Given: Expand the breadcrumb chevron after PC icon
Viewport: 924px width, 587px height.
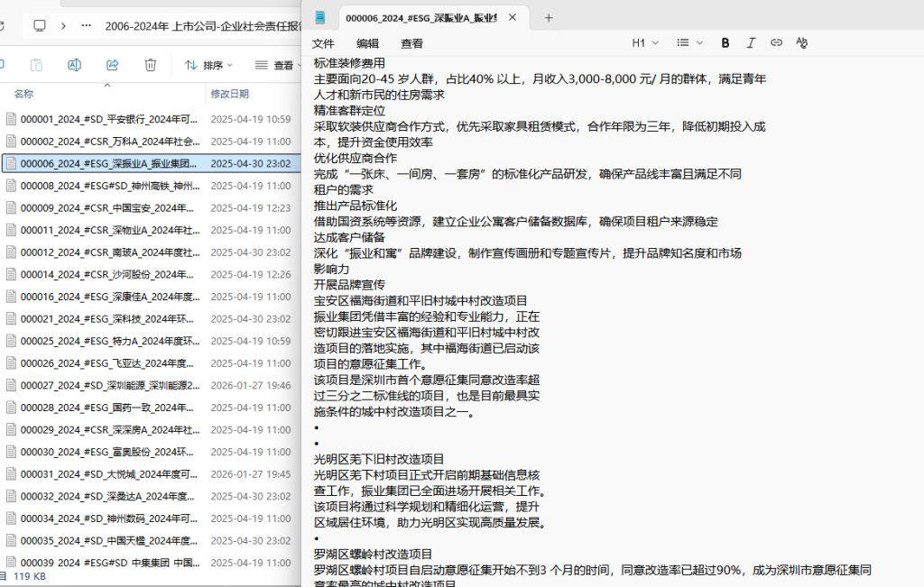Looking at the screenshot, I should pos(63,26).
